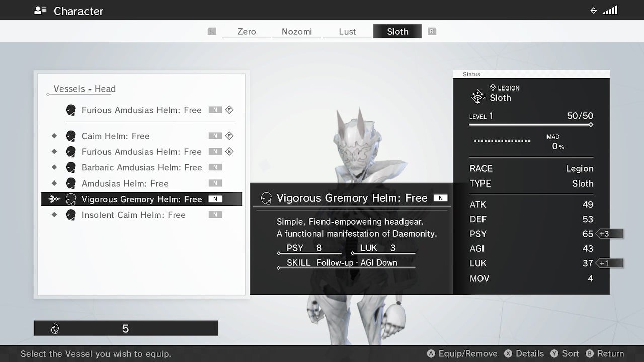Click the N rarity badge on Amdusias Helm
Viewport: 644px width, 362px height.
point(215,184)
